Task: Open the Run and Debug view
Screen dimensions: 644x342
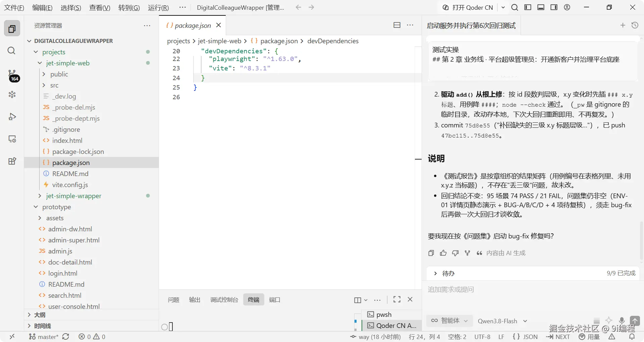Action: pos(12,117)
